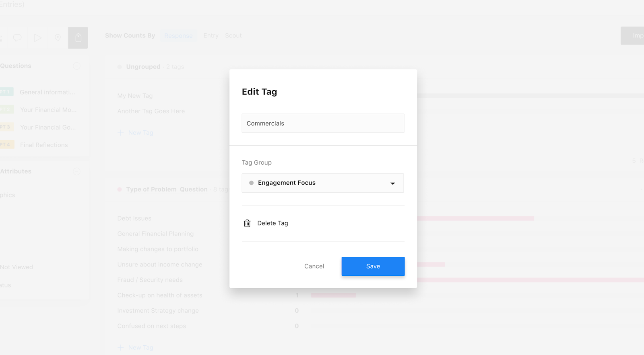Click the gray dot beside Engagement Focus
This screenshot has width=644, height=355.
(x=251, y=183)
